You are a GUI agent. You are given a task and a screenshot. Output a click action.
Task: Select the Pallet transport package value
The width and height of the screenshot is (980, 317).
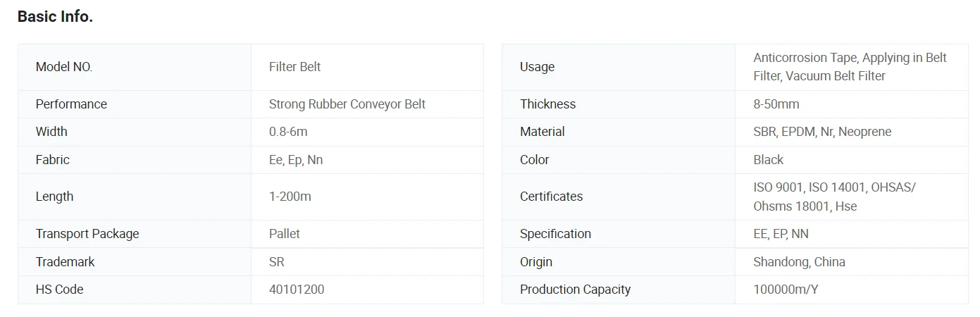click(285, 234)
